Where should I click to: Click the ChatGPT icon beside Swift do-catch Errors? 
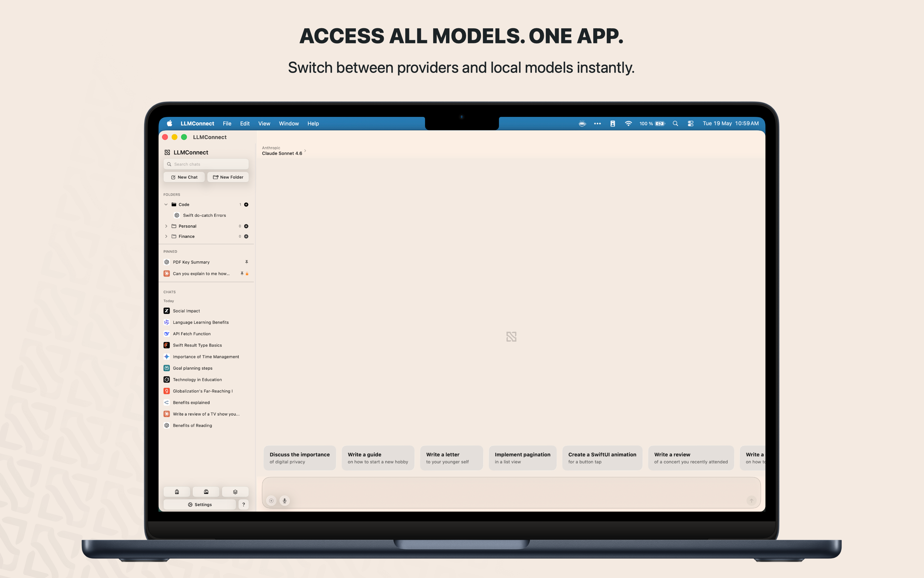177,215
